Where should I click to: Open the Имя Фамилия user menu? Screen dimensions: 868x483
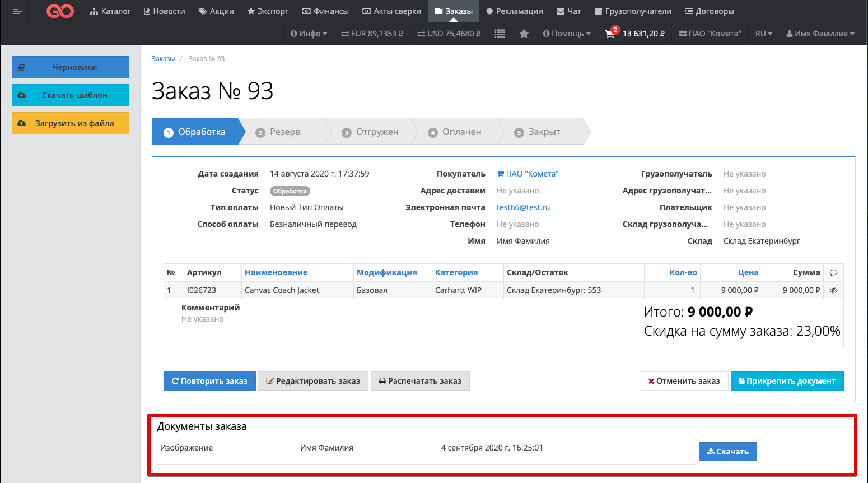(820, 34)
